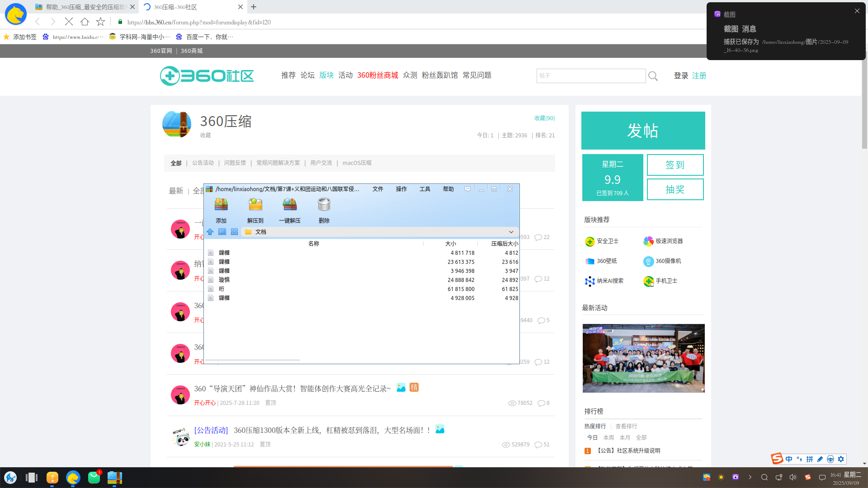Click the 签到 check-in button
The image size is (868, 488).
pos(675,165)
